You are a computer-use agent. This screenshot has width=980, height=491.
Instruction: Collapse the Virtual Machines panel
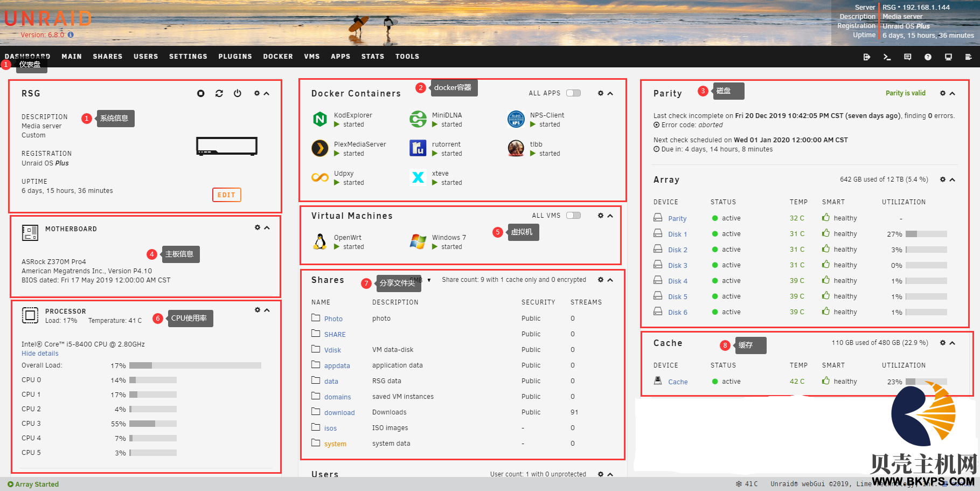coord(610,216)
